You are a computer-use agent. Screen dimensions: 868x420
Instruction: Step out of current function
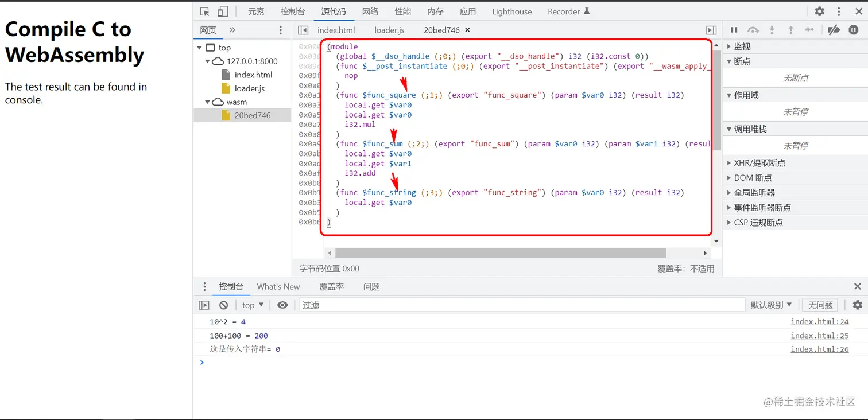click(790, 30)
